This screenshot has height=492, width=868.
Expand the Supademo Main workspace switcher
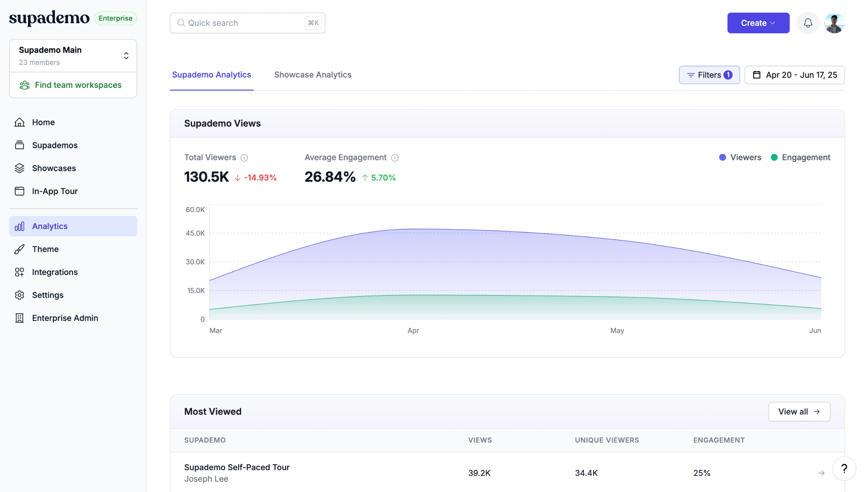73,56
